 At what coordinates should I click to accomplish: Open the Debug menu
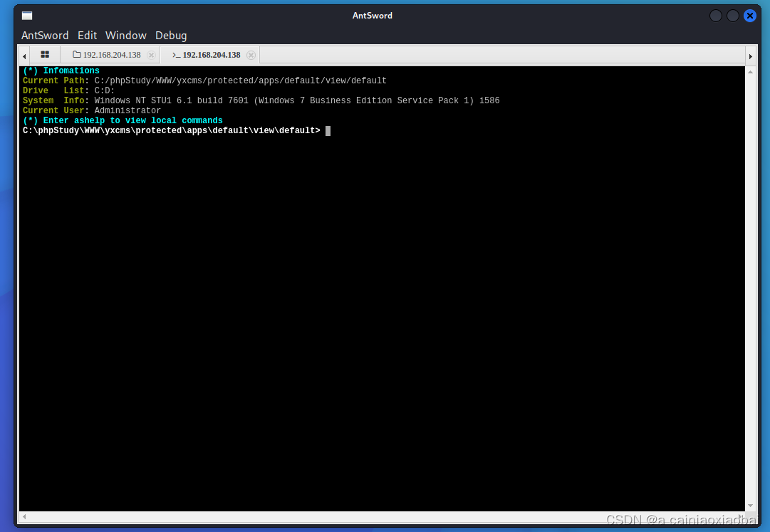[x=171, y=36]
